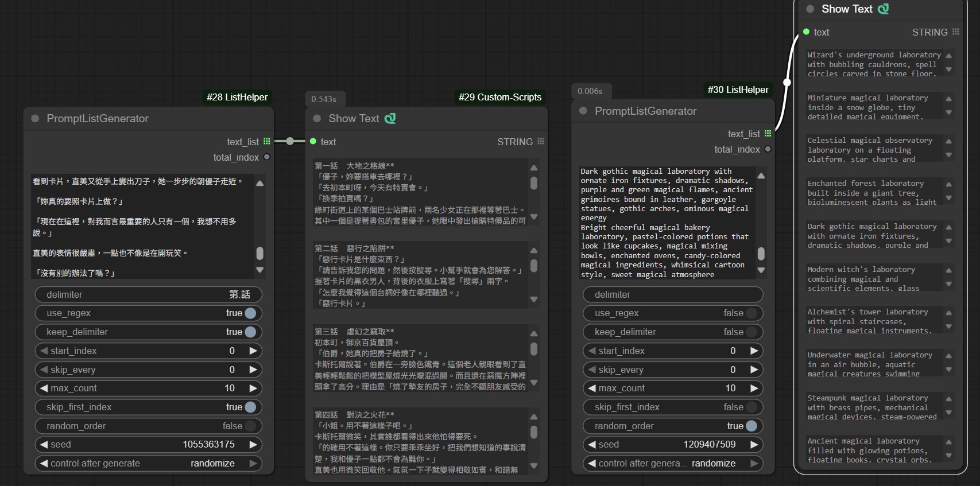Click node #30 textarea scrollbar thumb

coord(761,253)
